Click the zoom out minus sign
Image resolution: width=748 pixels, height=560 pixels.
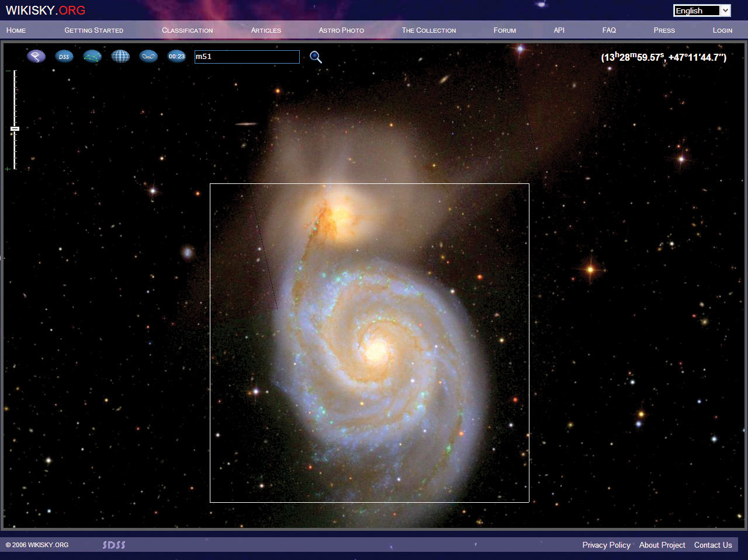tap(8, 71)
